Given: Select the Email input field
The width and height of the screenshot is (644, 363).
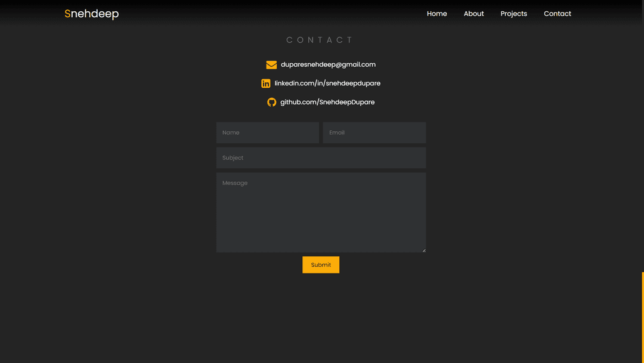Looking at the screenshot, I should click(374, 132).
